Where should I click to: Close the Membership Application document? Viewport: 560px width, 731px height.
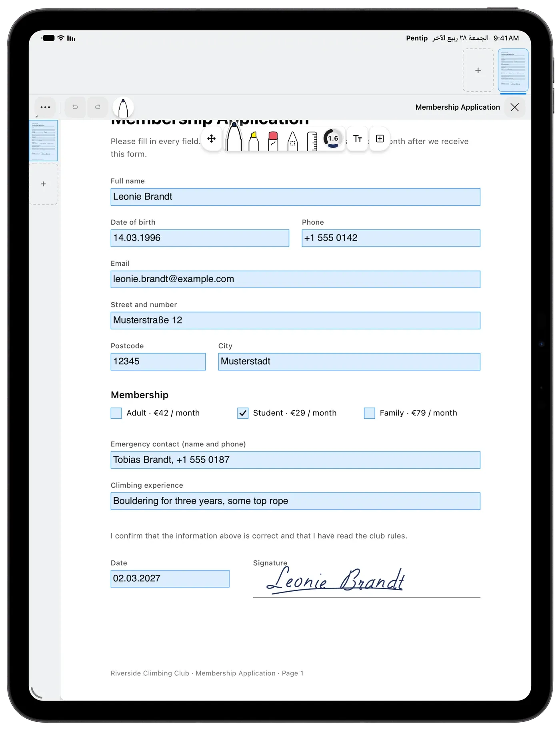point(515,107)
